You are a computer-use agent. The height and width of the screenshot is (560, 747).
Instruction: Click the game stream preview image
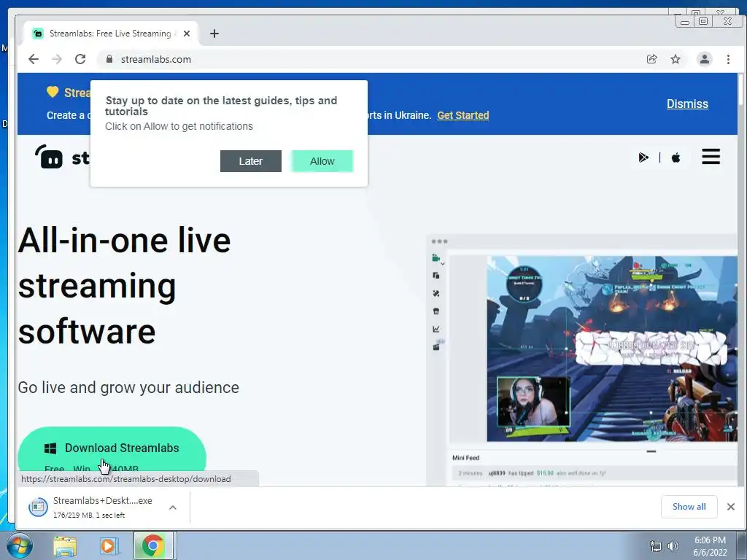point(612,349)
